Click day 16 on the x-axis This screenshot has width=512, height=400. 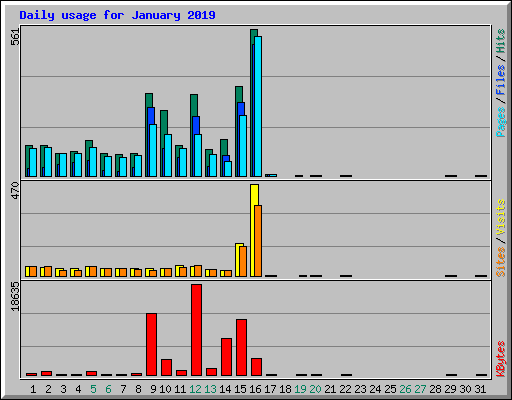point(255,389)
